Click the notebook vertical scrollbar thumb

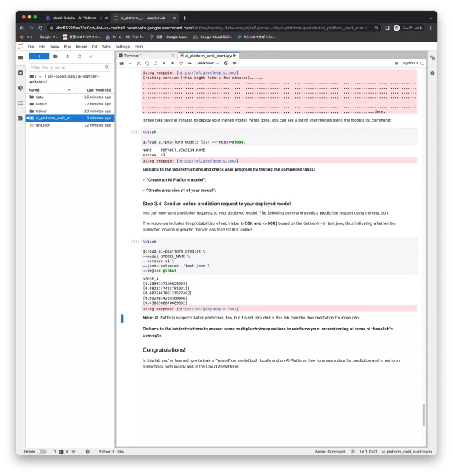[x=424, y=415]
